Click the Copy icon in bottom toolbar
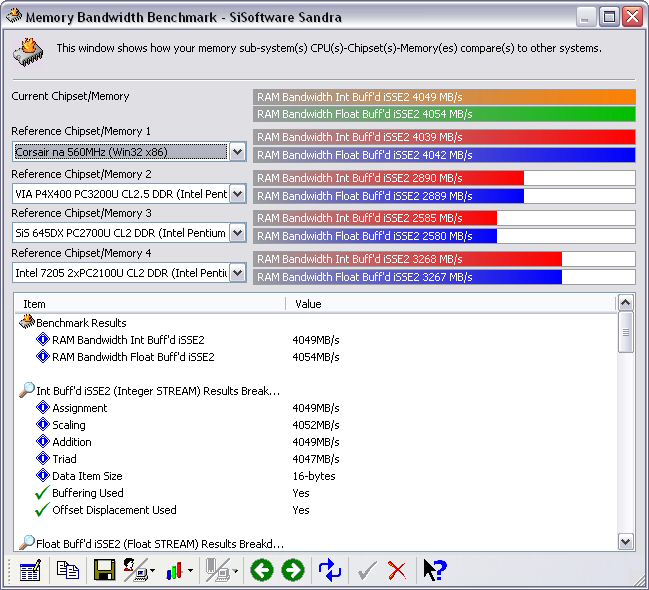Screen dimensions: 649x590 click(x=68, y=570)
